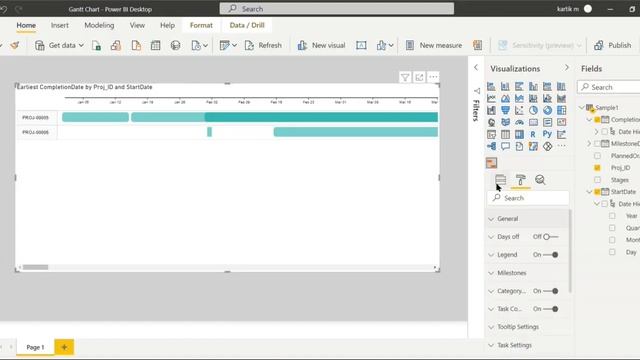Select the R script visual
Viewport: 640px width, 360px height.
coord(533,134)
